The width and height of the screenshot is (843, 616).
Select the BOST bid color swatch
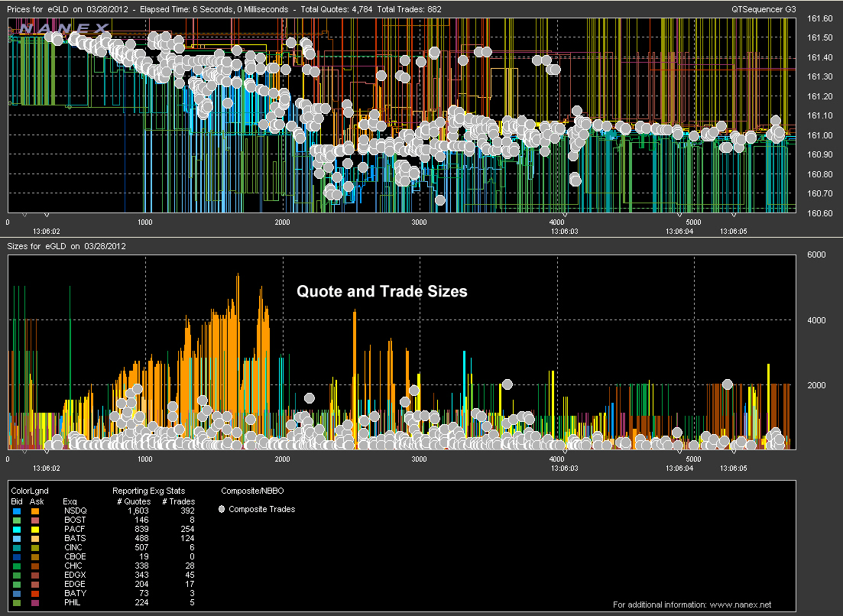[x=17, y=520]
